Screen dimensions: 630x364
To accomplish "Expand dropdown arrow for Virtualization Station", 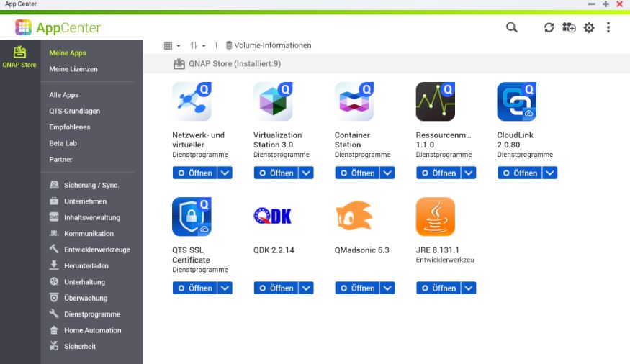I will [306, 173].
